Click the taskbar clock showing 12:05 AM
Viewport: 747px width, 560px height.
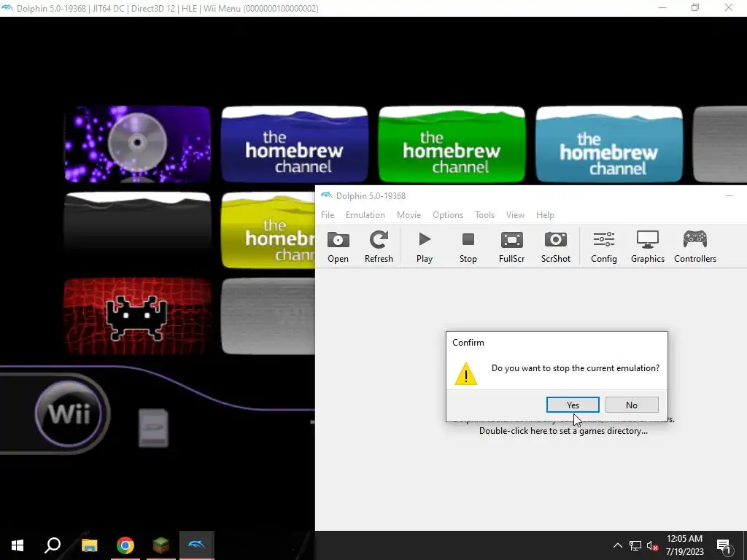click(x=684, y=545)
